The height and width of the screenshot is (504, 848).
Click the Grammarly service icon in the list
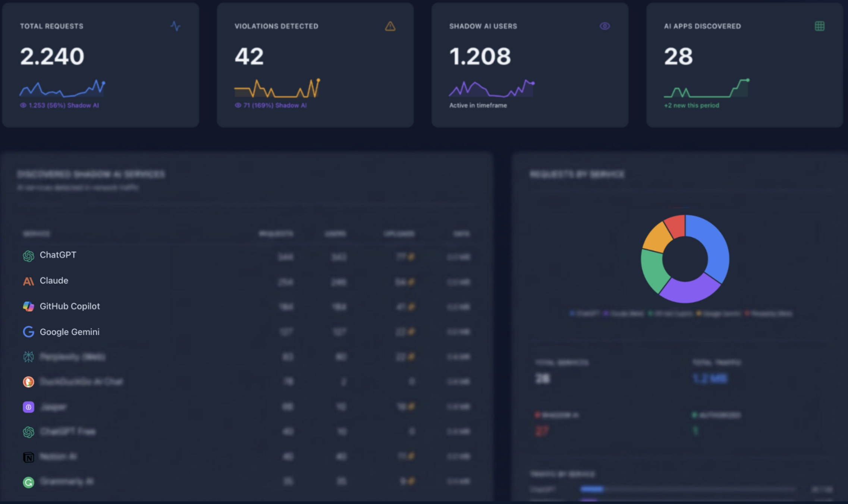[29, 482]
